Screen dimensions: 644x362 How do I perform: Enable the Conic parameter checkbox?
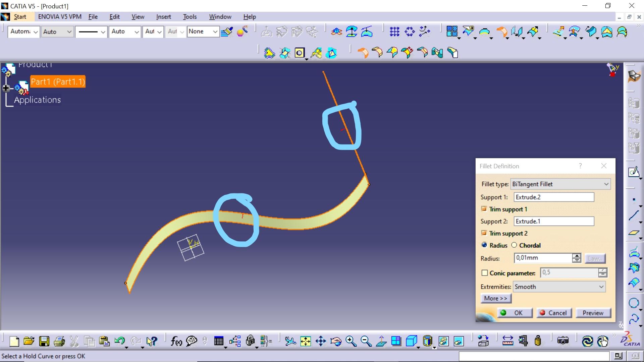click(484, 273)
